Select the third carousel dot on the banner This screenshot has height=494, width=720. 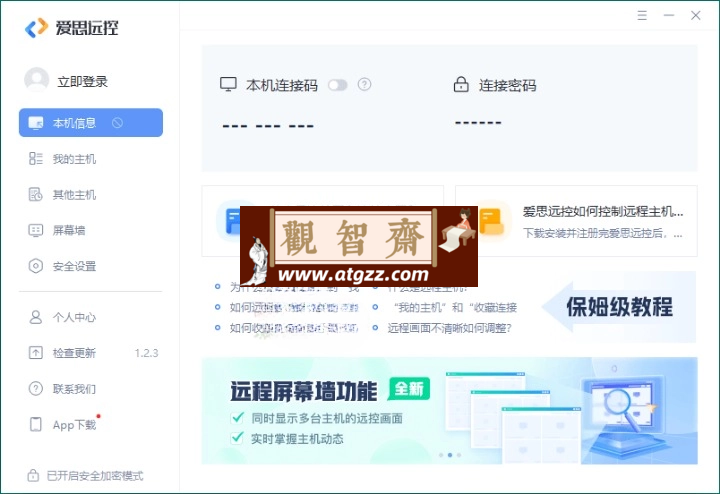coord(459,455)
